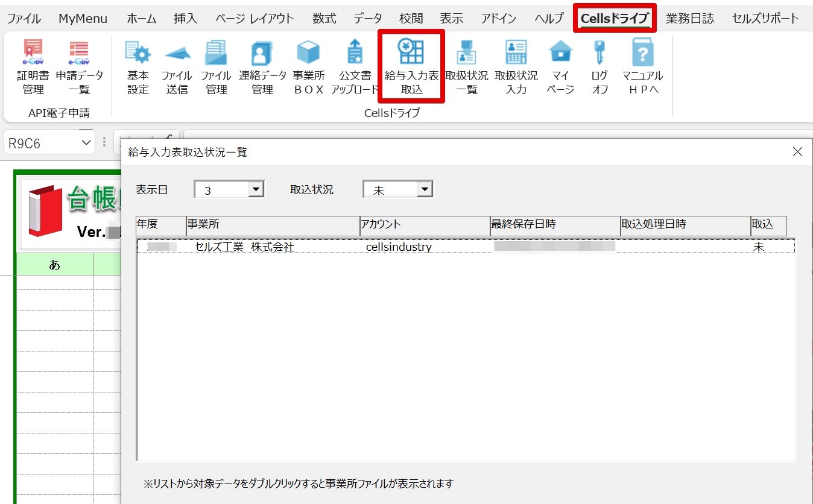
Task: Click the あ header cell in worksheet
Action: [x=55, y=265]
